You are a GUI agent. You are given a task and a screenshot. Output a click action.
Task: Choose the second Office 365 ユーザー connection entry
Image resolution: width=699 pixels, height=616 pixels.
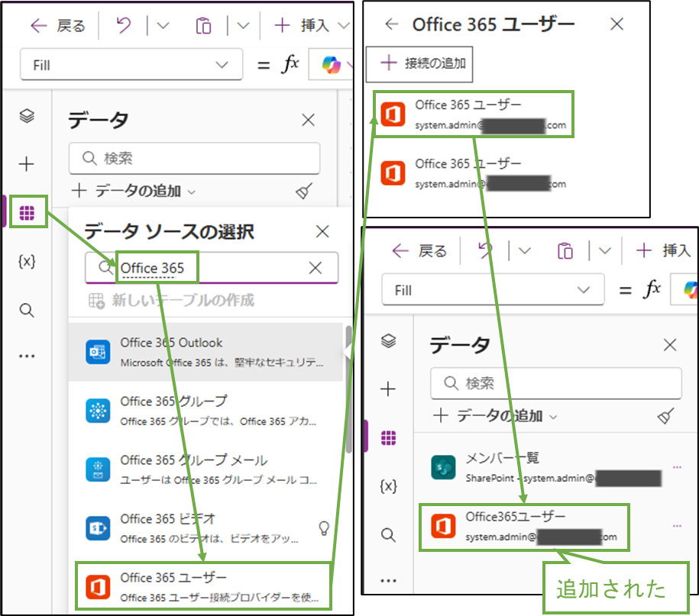click(474, 173)
